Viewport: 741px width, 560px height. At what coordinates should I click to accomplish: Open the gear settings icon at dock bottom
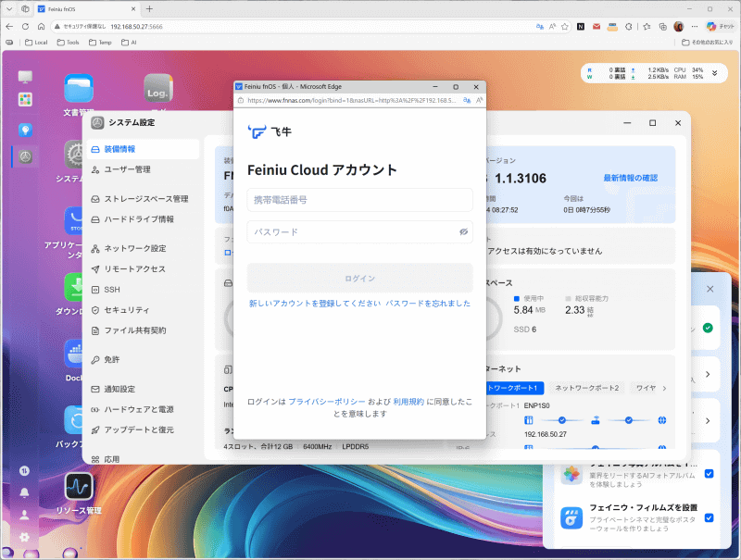pos(24,537)
